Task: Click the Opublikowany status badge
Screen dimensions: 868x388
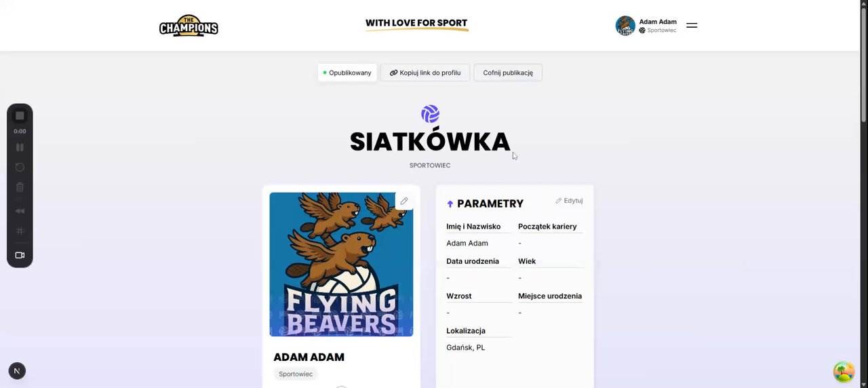Action: click(x=347, y=73)
